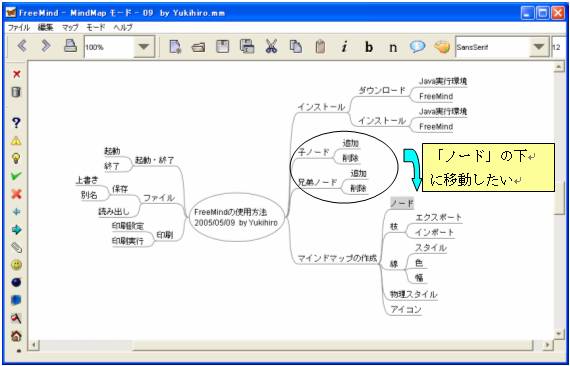The width and height of the screenshot is (570, 366).
Task: Select the highlighted ノード node
Action: click(402, 204)
